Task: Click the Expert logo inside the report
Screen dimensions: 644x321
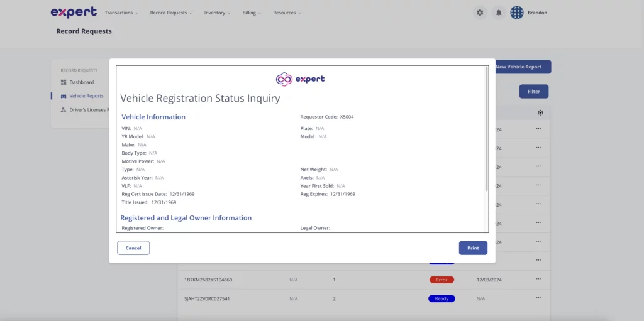Action: pyautogui.click(x=300, y=79)
